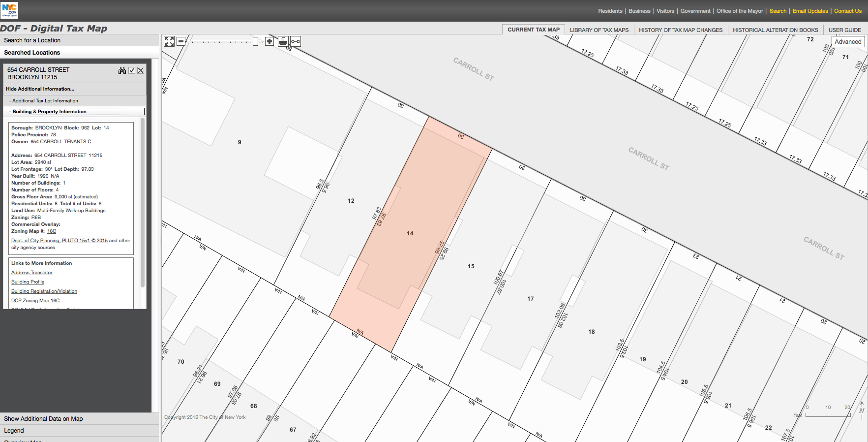868x442 pixels.
Task: Open the Legend panel
Action: [14, 431]
